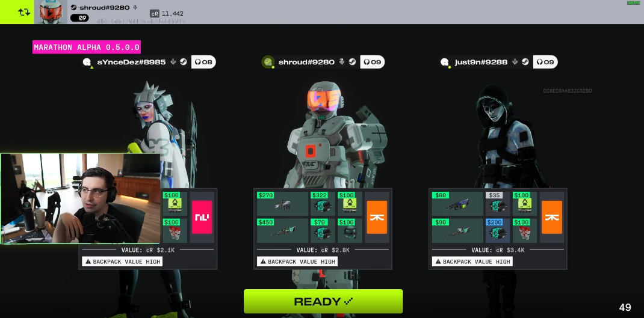Click the shroud#9280 name in top bar

(105, 7)
